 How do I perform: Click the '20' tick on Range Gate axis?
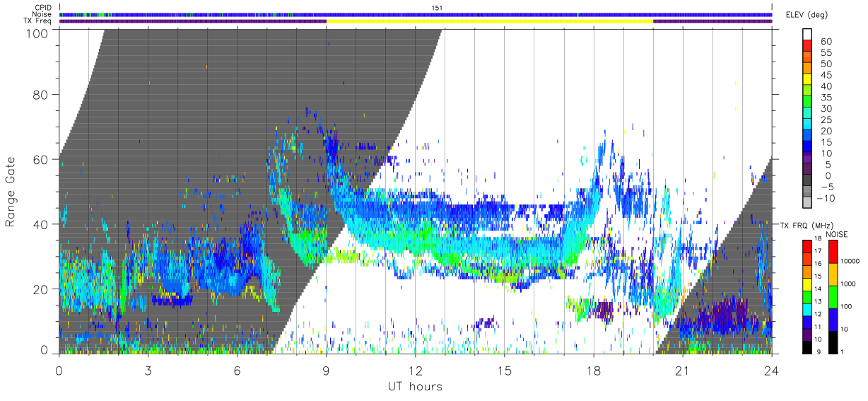click(42, 289)
